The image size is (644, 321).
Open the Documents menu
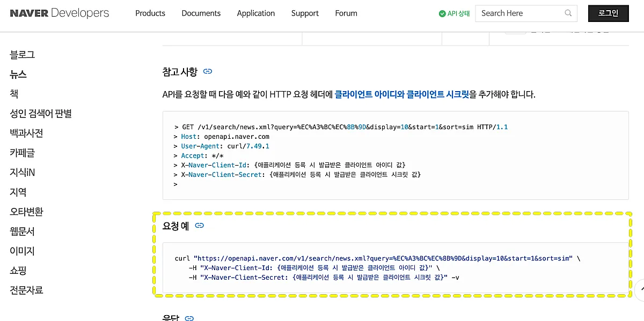pos(201,13)
